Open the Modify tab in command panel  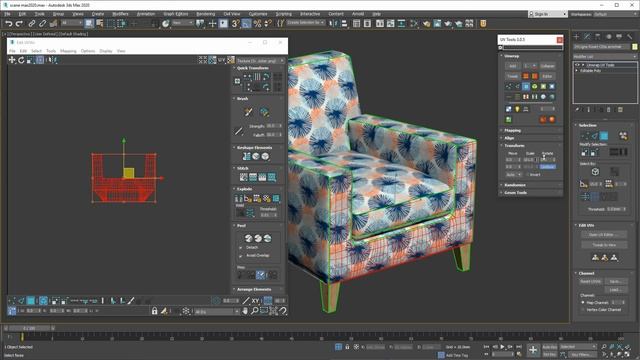587,37
